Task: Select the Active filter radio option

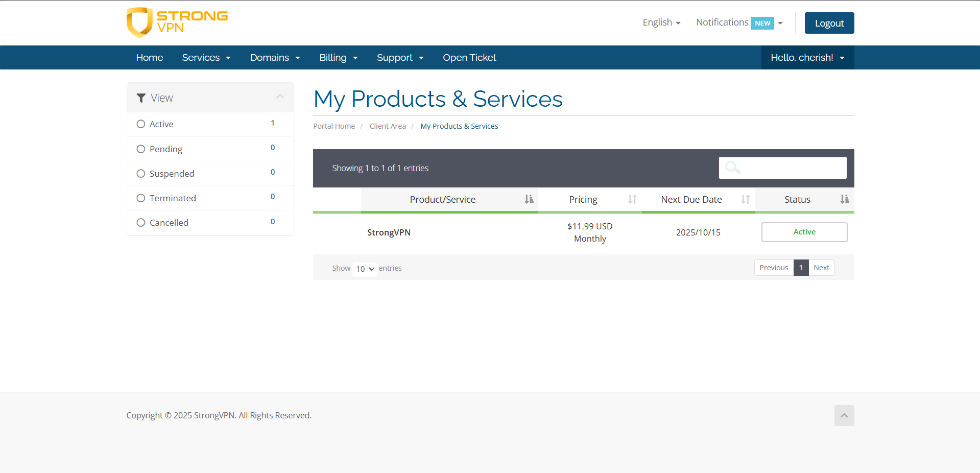Action: click(141, 124)
